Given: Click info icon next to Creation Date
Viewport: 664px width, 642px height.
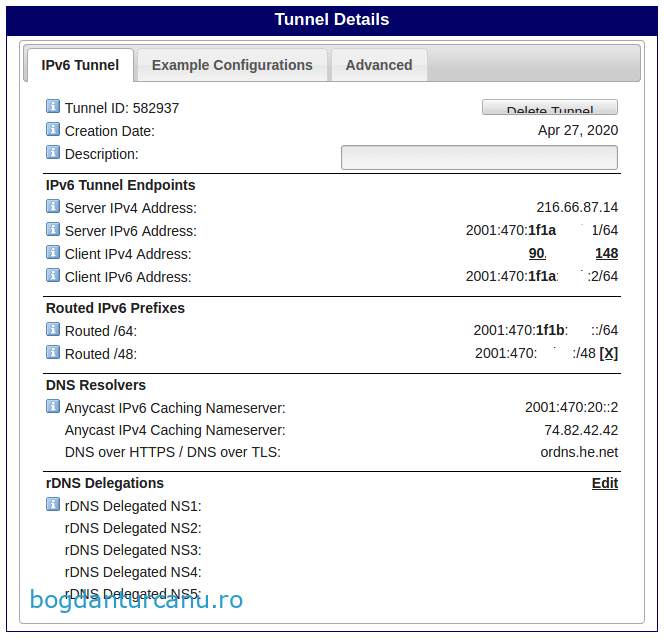Looking at the screenshot, I should coord(53,130).
